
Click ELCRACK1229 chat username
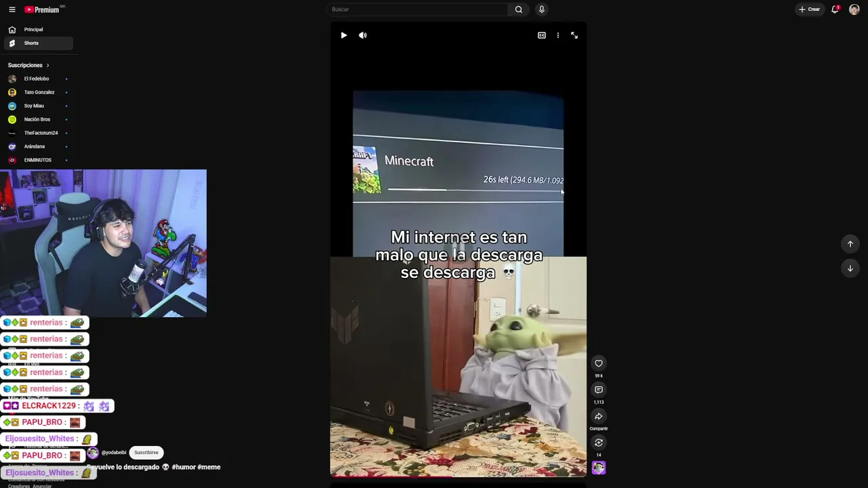point(49,406)
